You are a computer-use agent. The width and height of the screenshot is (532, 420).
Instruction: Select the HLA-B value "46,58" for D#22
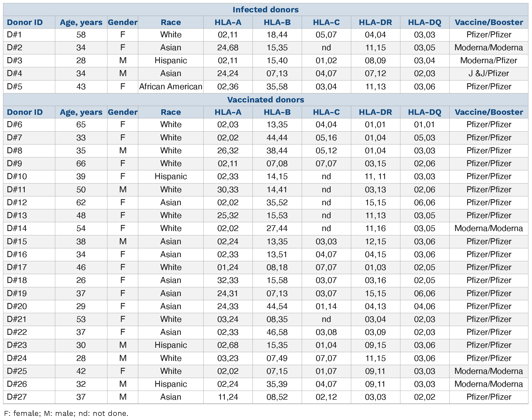tap(277, 332)
